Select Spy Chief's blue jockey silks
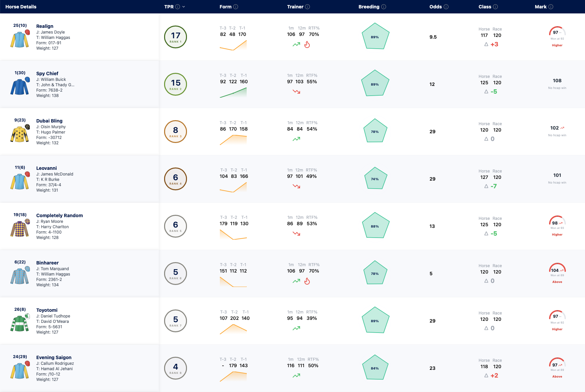 coord(20,86)
